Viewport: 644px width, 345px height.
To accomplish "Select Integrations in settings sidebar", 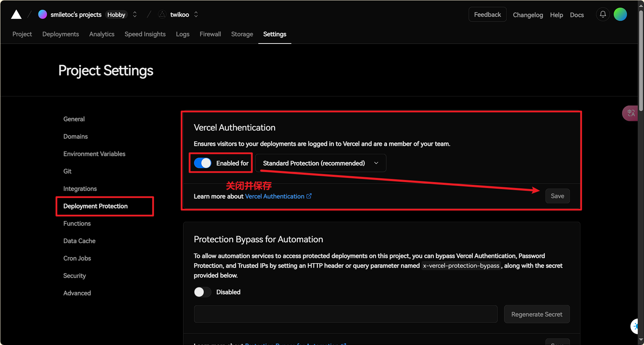I will point(80,188).
